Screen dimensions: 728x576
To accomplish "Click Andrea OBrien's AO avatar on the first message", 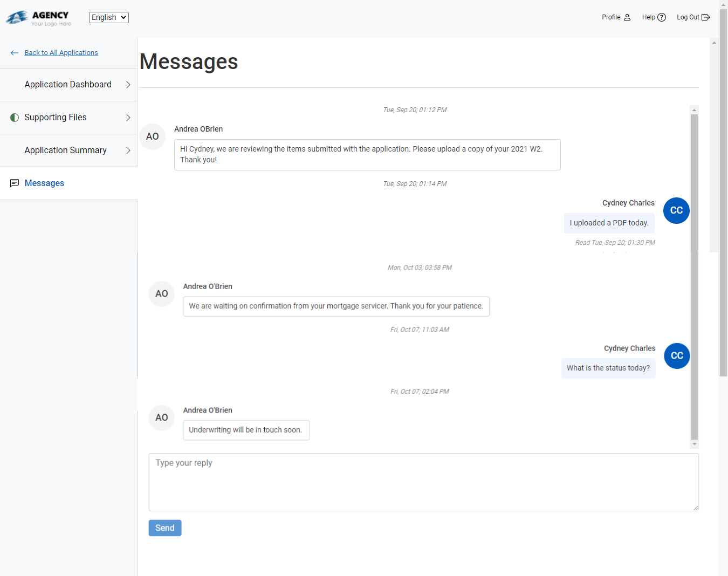I will click(153, 136).
